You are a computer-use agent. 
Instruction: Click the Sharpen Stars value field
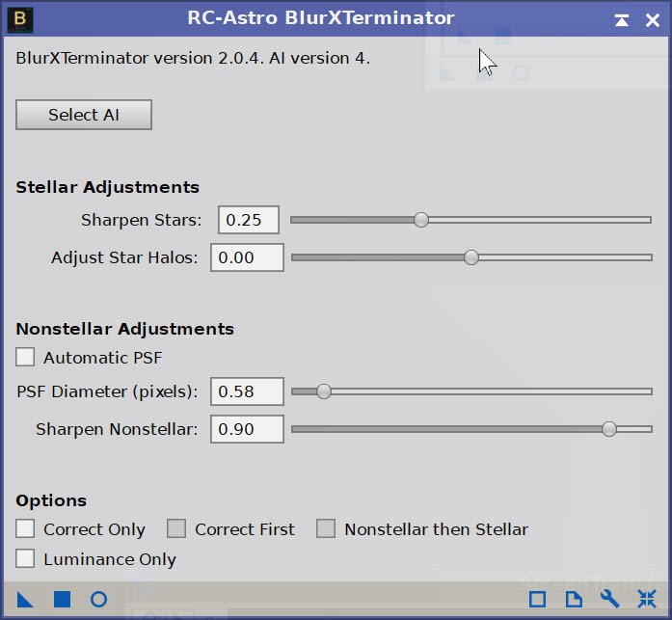tap(249, 220)
